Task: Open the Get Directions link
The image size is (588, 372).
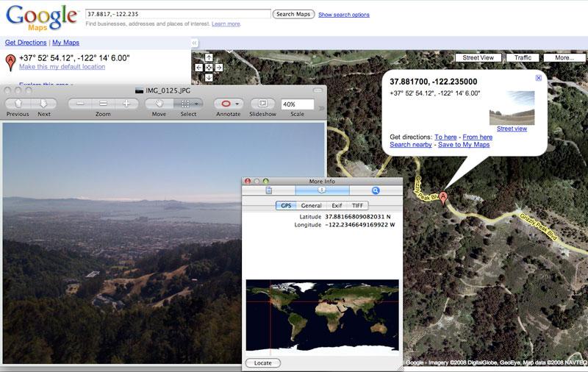Action: click(x=26, y=43)
